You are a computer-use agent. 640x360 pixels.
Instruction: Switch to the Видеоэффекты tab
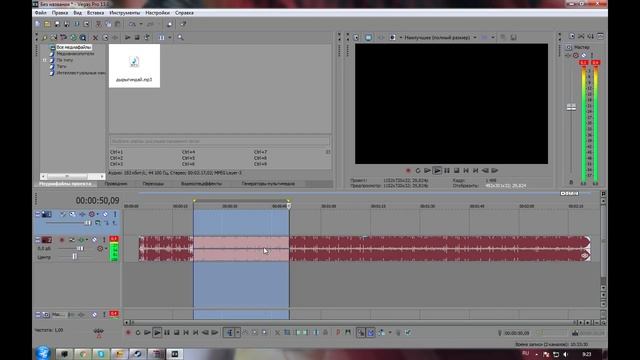[201, 184]
